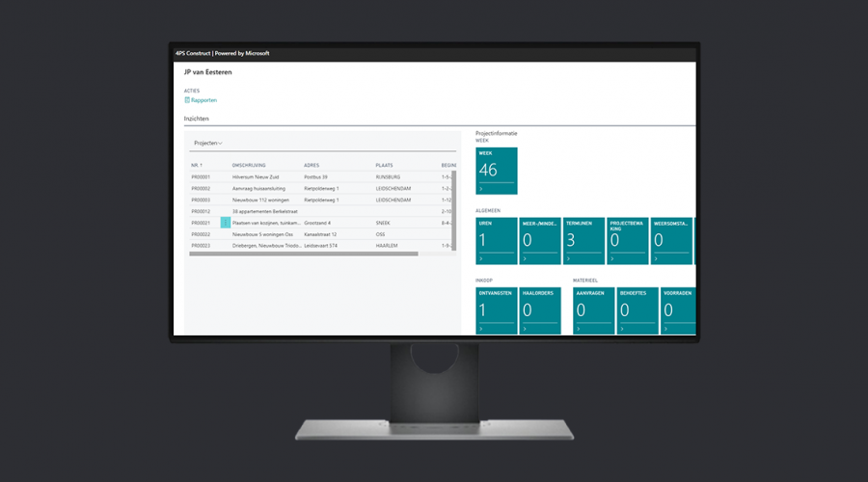The width and height of the screenshot is (868, 482).
Task: Click the 'Projectinformatie' heading
Action: [497, 133]
